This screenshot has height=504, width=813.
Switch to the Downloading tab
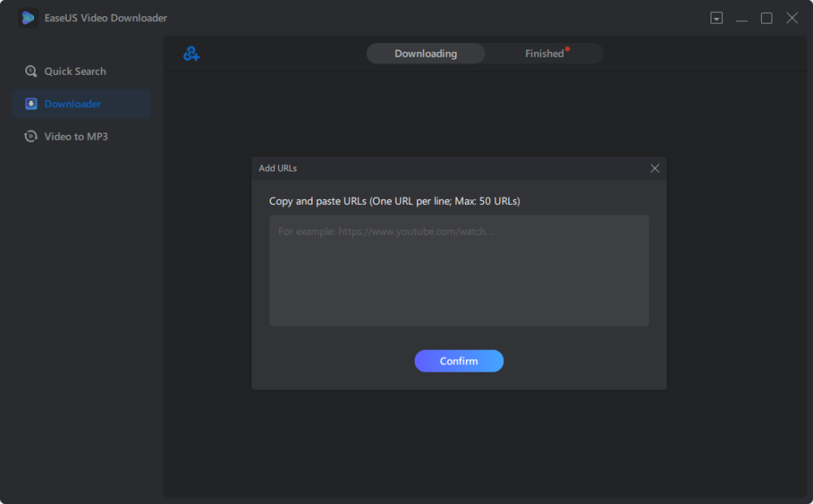pyautogui.click(x=425, y=54)
